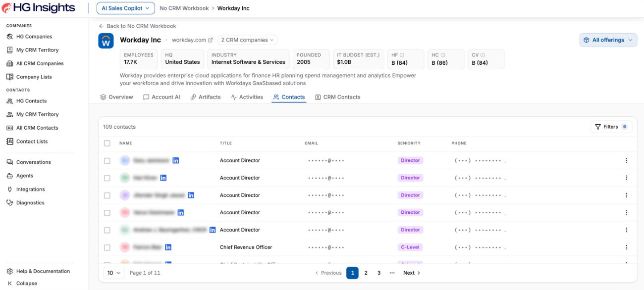Click the IT BUDGET (EST.) card

359,59
